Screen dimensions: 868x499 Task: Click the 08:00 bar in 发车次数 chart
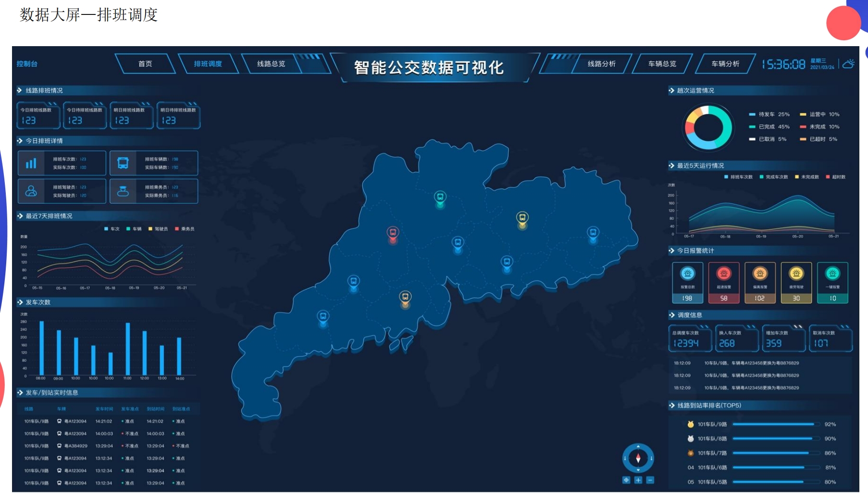coord(42,348)
